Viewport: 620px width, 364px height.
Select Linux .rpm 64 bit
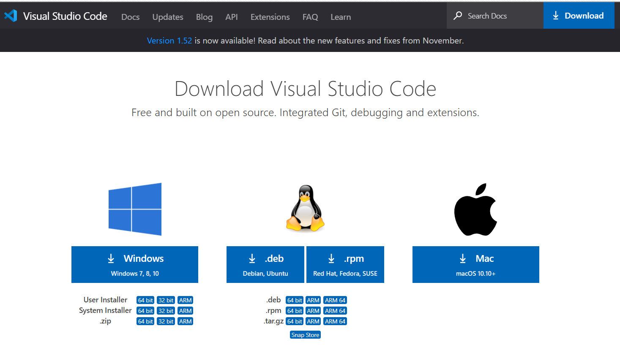[295, 311]
